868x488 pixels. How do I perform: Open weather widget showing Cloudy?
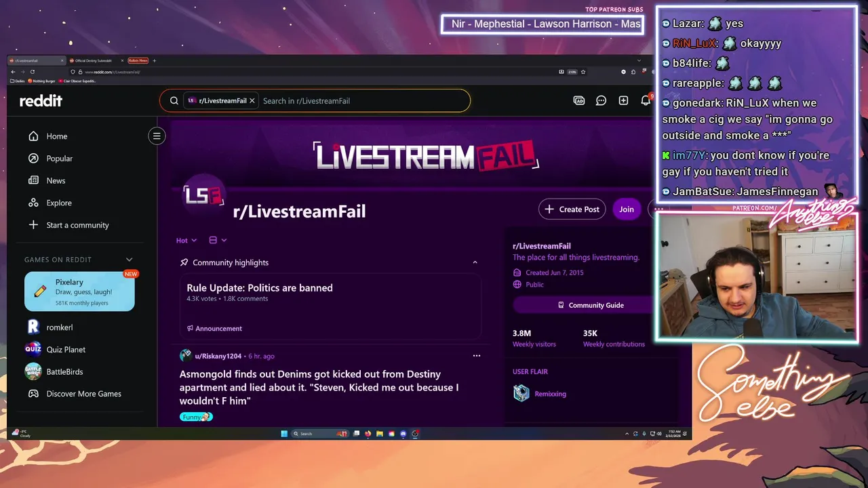point(21,434)
